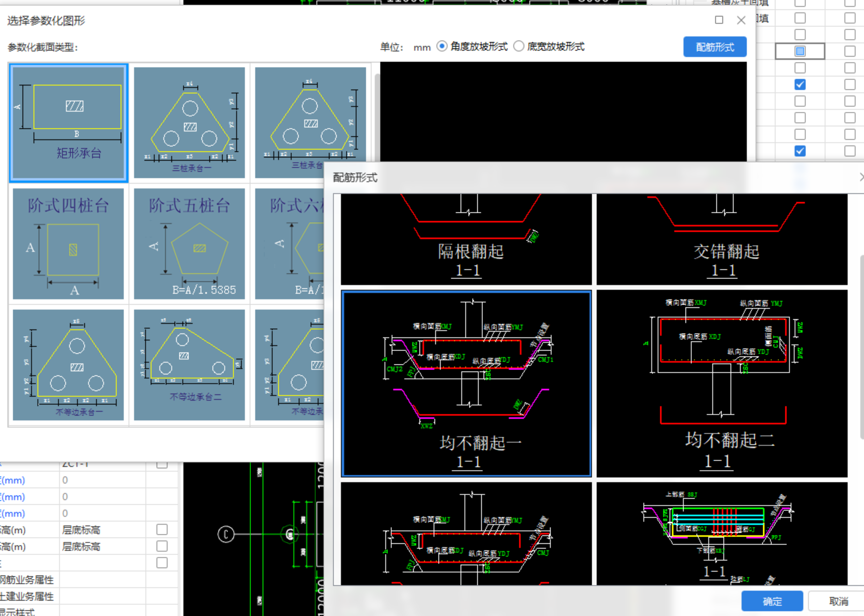Select the rebar diagram with 上部筋 SBJ label

pyautogui.click(x=722, y=534)
